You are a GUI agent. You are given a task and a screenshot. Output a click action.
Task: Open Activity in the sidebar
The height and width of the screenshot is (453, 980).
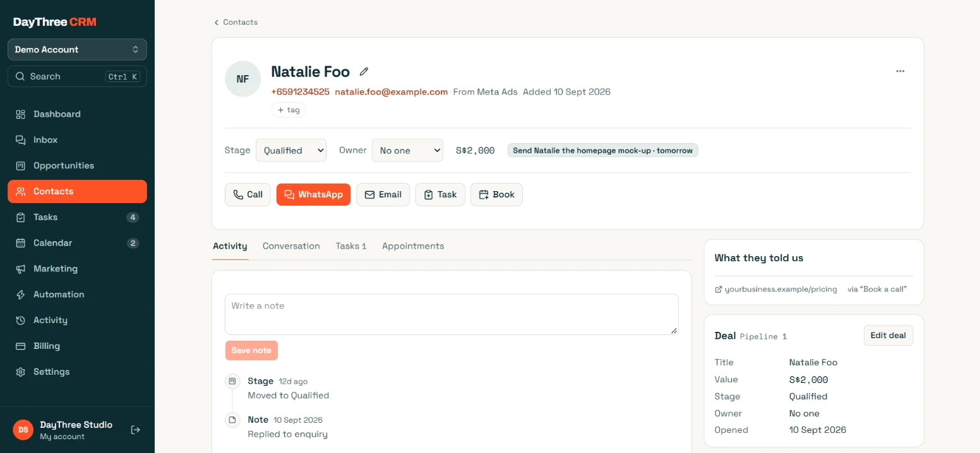[x=77, y=321]
